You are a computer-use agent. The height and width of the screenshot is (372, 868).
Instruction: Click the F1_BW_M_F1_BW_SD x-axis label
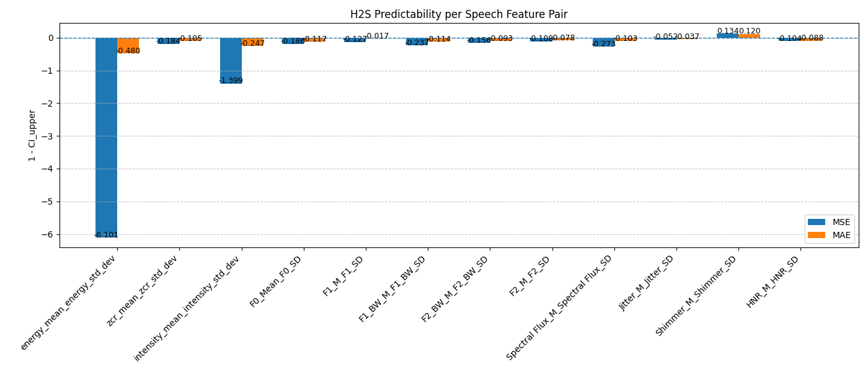(x=393, y=288)
